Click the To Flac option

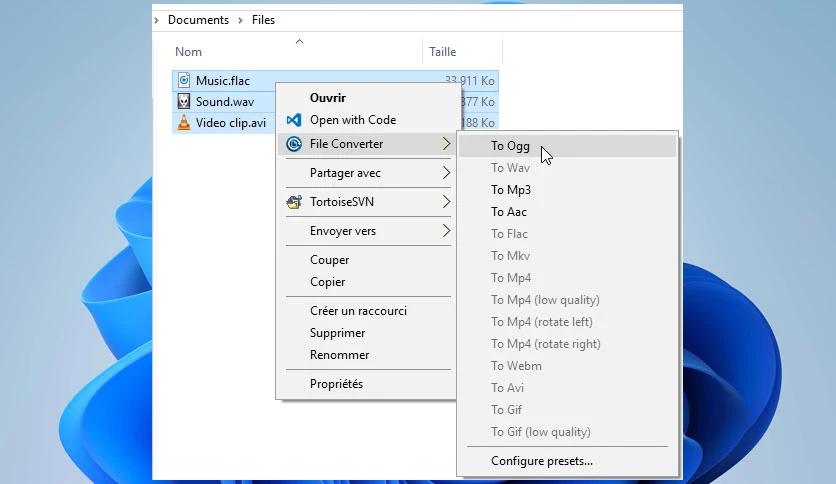509,234
